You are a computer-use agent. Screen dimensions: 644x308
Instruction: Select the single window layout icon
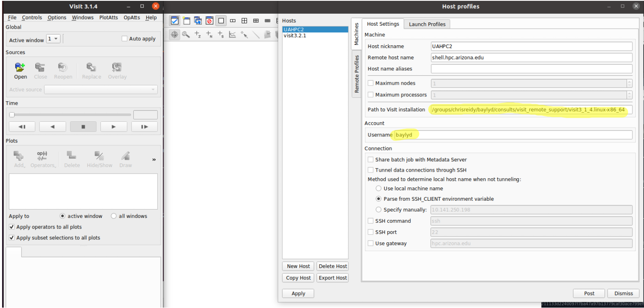221,20
